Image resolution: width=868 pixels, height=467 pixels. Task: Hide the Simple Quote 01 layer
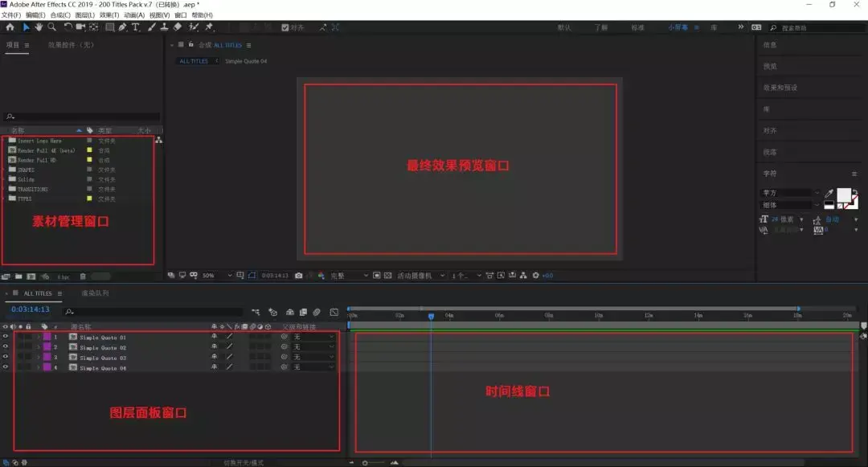tap(6, 337)
